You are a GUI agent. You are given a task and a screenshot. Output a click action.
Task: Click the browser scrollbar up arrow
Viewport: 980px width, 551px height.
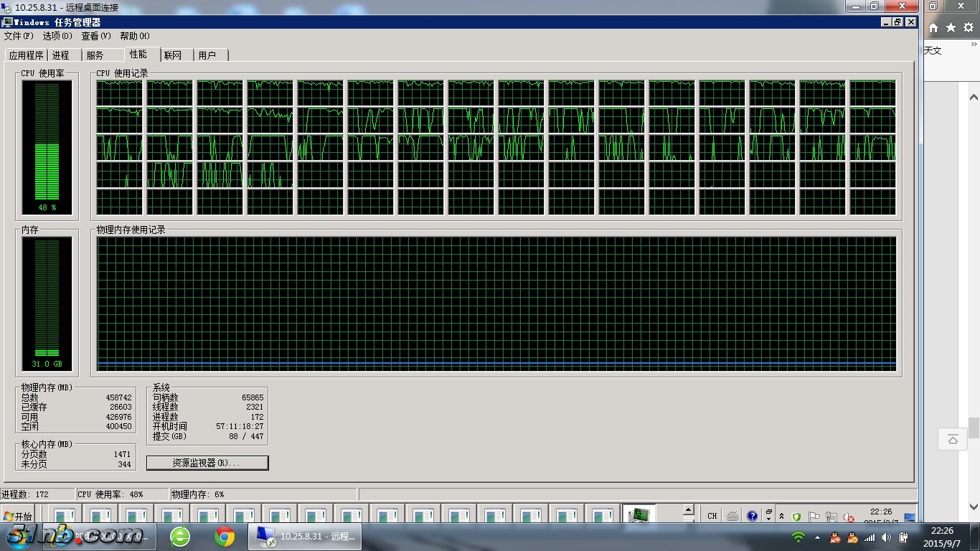[974, 97]
